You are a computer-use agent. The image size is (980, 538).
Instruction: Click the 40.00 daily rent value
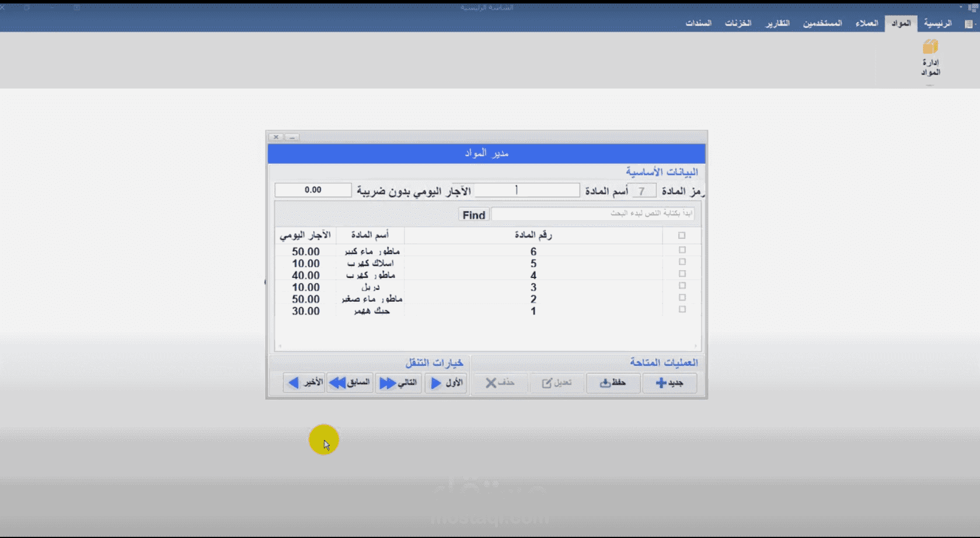coord(306,275)
